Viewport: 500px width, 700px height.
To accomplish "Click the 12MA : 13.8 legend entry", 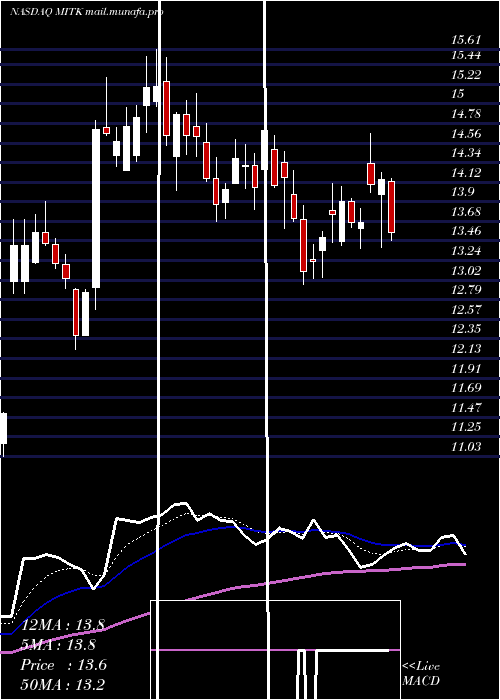I will pyautogui.click(x=61, y=625).
